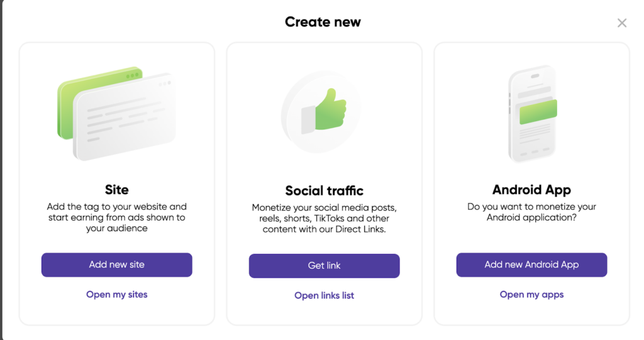Click the Create new dialog title
The width and height of the screenshot is (644, 340).
323,22
